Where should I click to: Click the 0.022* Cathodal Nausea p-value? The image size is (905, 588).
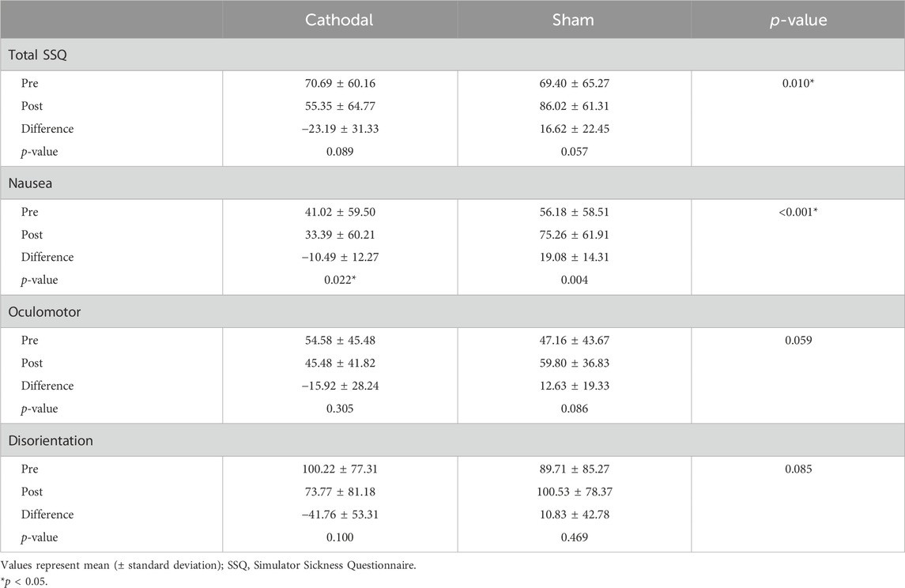coord(339,280)
